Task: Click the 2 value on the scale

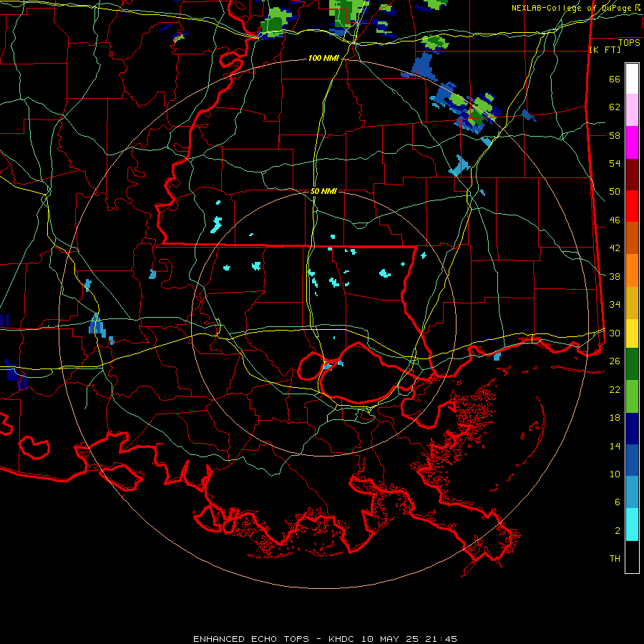Action: point(618,531)
